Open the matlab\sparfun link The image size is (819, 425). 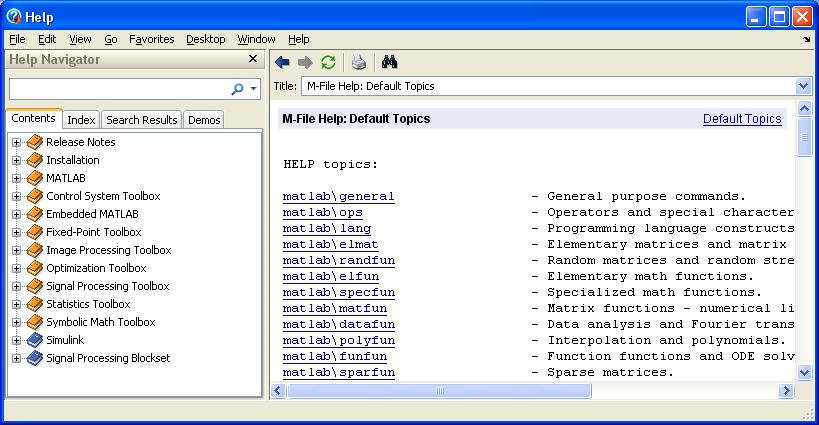coord(338,372)
